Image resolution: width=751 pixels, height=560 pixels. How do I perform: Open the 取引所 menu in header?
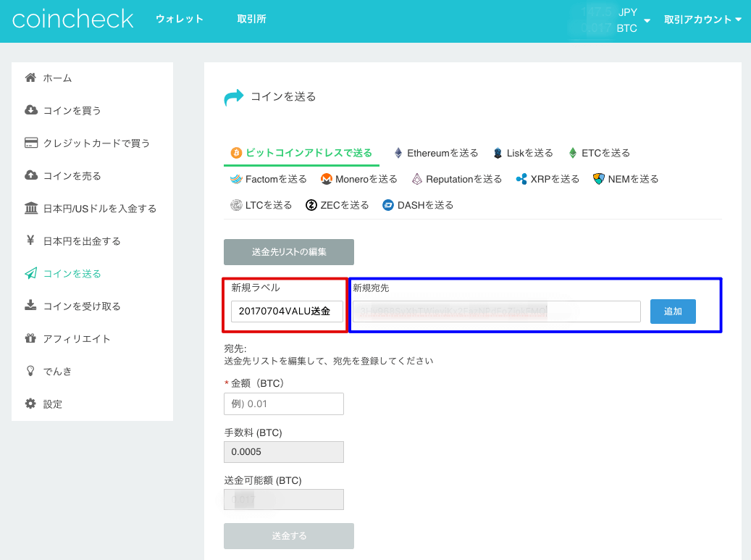pyautogui.click(x=251, y=19)
